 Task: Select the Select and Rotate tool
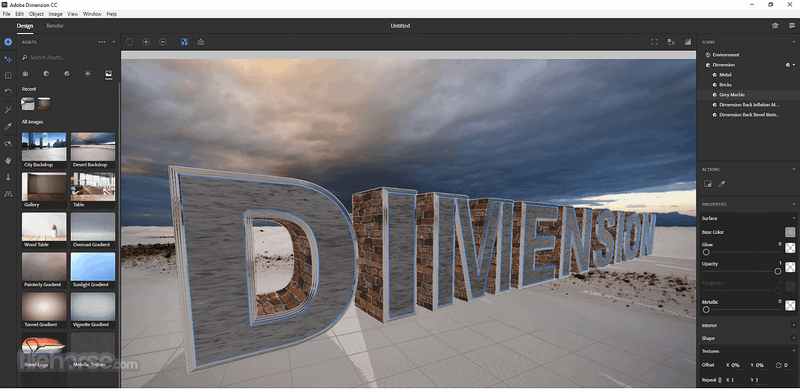point(8,92)
